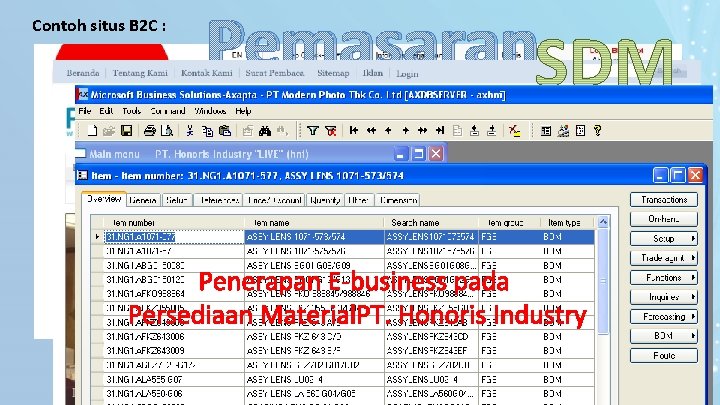Click the Print toolbar icon
The image size is (720, 405).
150,131
